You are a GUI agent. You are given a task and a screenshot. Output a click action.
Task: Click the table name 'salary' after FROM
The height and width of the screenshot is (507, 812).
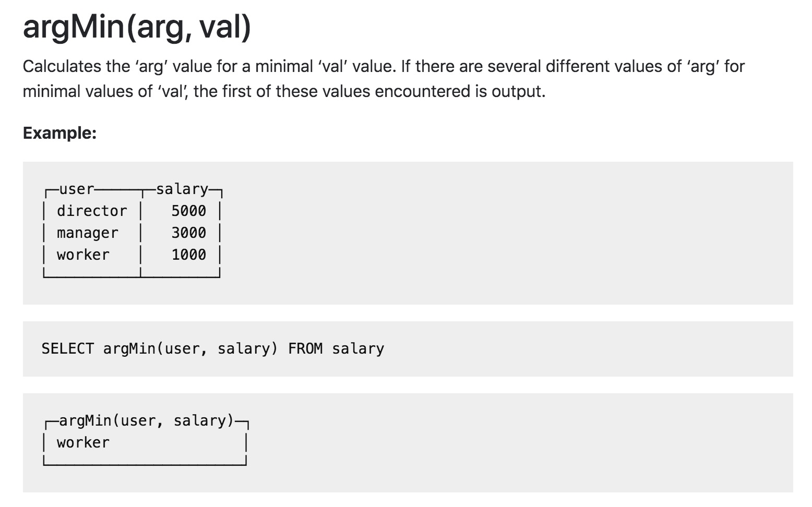[358, 348]
